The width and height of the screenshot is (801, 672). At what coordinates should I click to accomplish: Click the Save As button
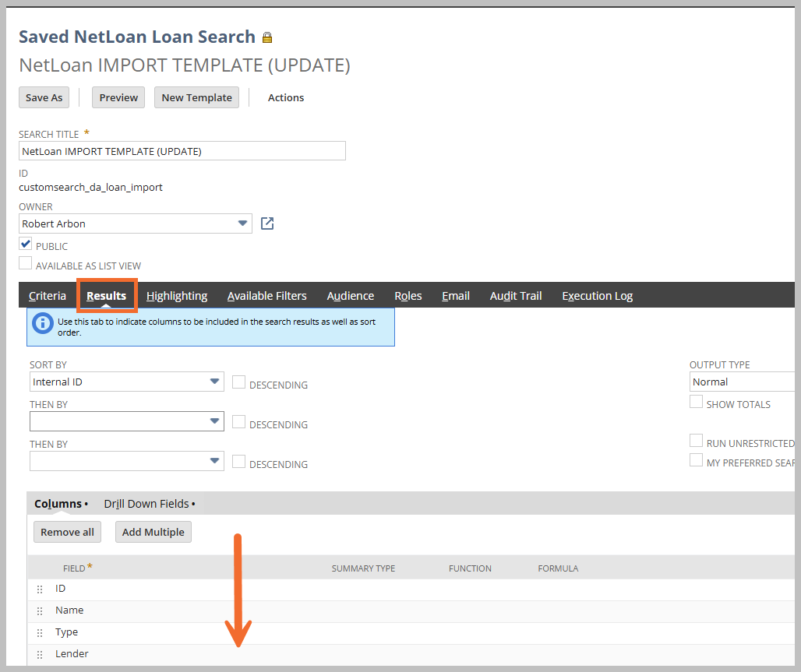tap(44, 97)
